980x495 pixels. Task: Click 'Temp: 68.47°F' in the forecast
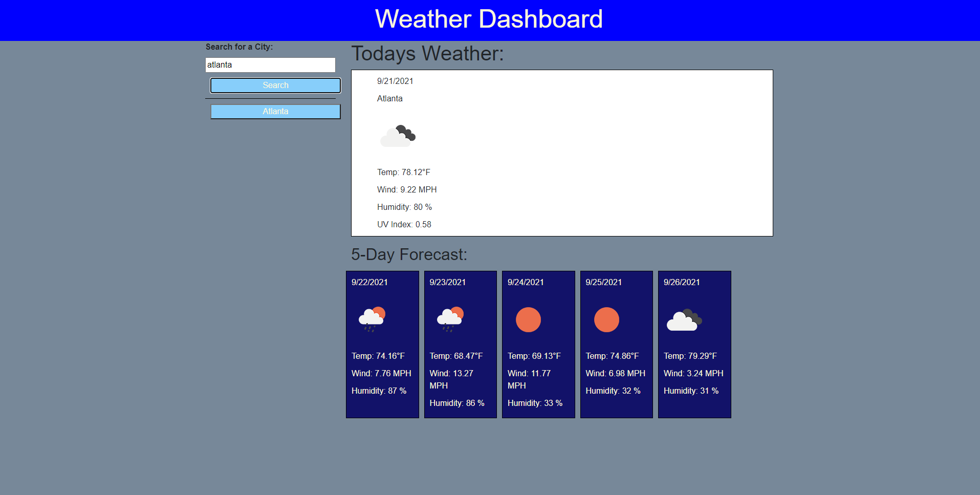click(x=456, y=356)
